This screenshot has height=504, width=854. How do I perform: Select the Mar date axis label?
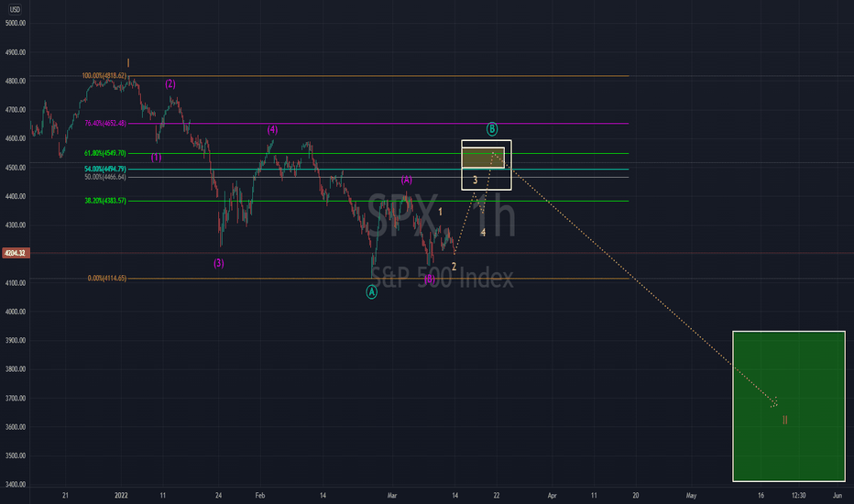[392, 495]
